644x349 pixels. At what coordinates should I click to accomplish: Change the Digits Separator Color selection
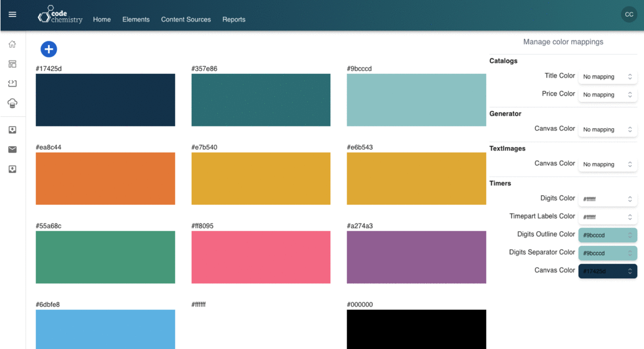607,253
